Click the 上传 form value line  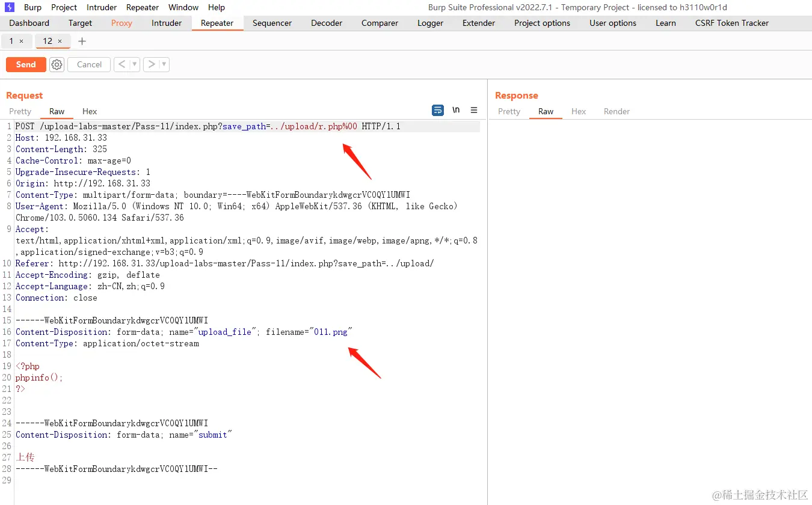click(x=25, y=458)
